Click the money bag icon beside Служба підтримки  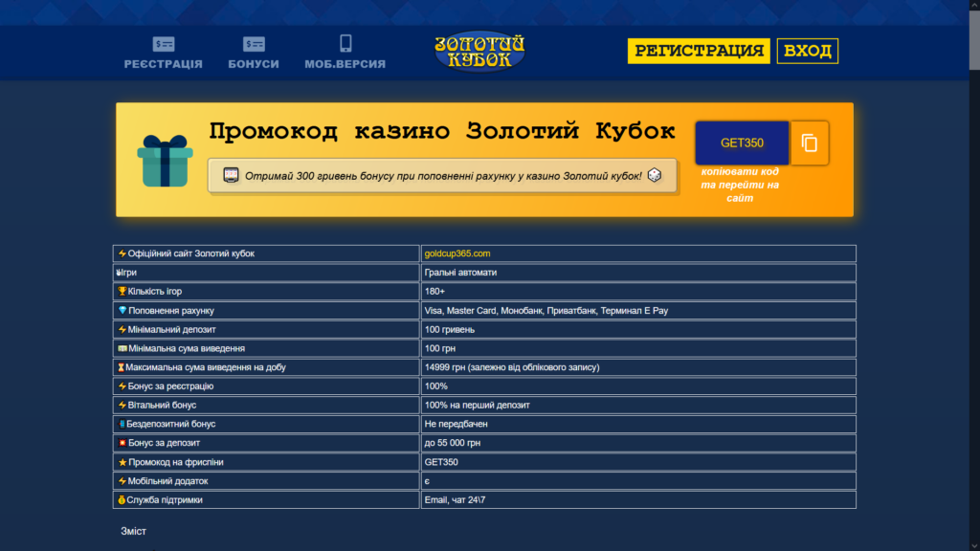[122, 499]
